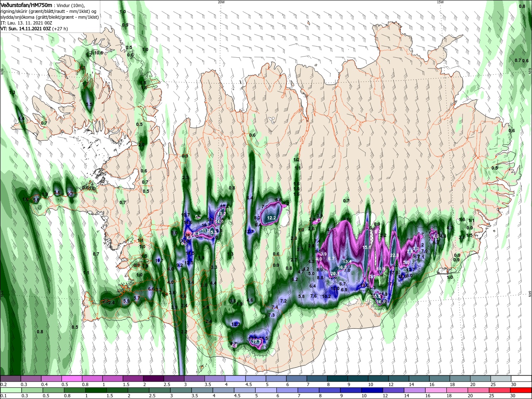This screenshot has height=399, width=532.
Task: Click the red swatch ending the rain scale
Action: click(x=522, y=391)
